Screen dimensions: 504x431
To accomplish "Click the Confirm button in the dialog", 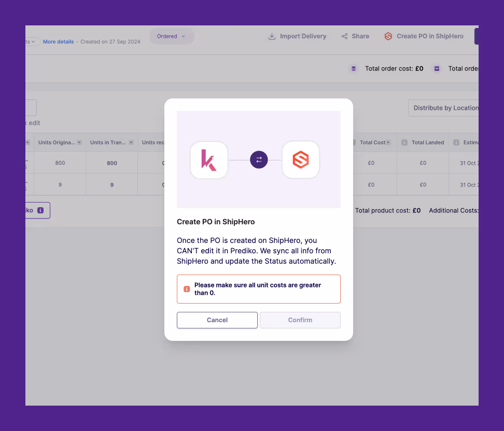I will coord(300,320).
